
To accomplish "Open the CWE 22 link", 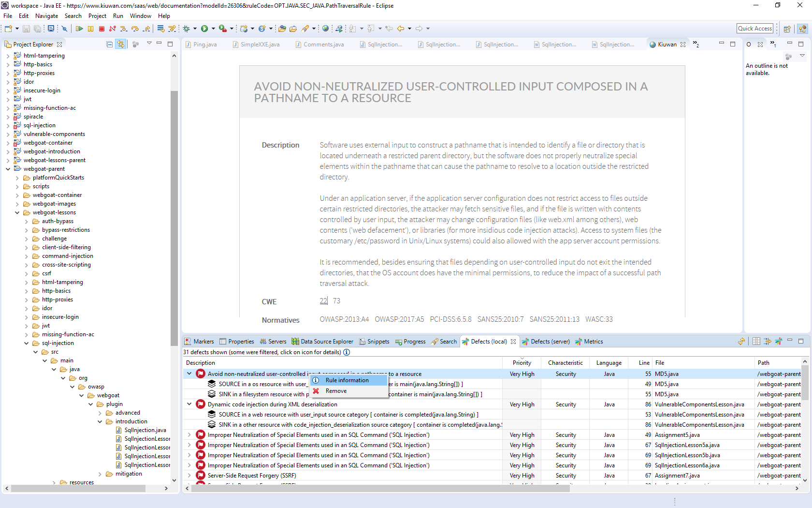I will coord(323,300).
